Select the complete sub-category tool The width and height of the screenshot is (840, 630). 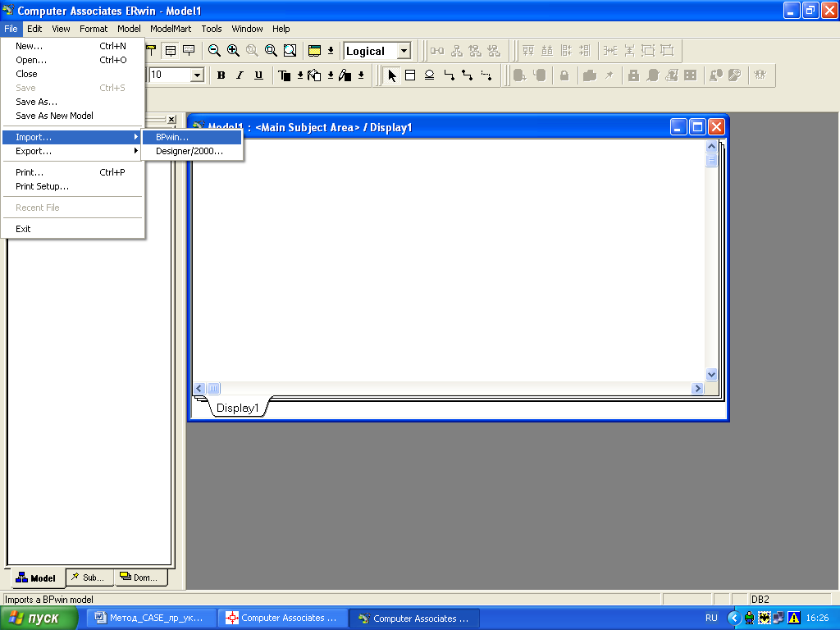tap(429, 75)
